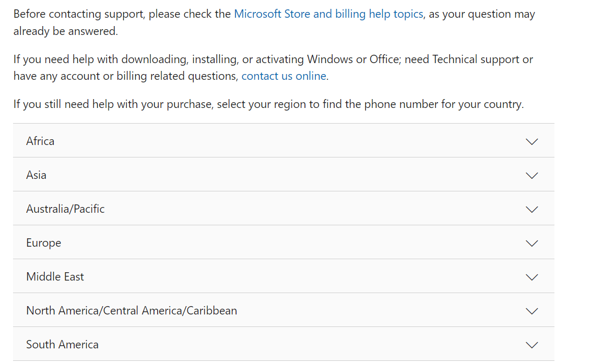Screen dimensions: 603x364
Task: Open Microsoft Store and billing help topics
Action: click(x=328, y=14)
